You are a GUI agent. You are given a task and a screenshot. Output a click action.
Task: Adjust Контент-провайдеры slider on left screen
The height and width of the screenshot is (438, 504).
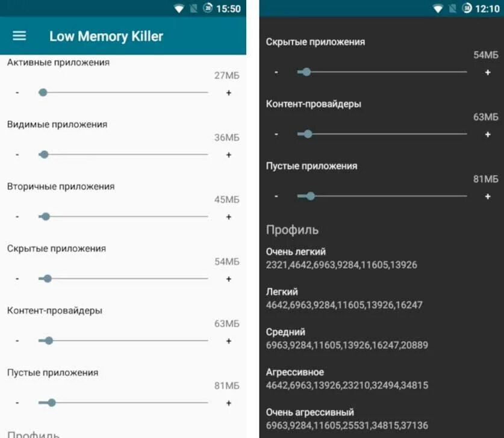[x=123, y=341]
